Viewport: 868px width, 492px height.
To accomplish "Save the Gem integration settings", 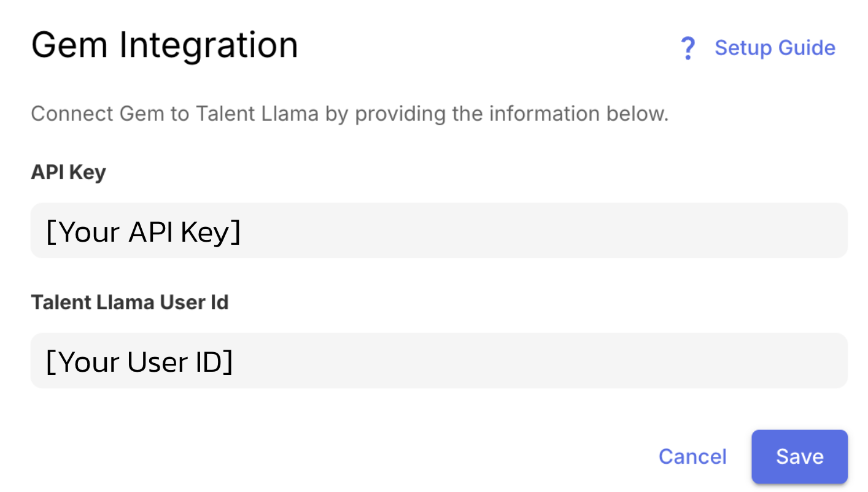I will pos(799,456).
